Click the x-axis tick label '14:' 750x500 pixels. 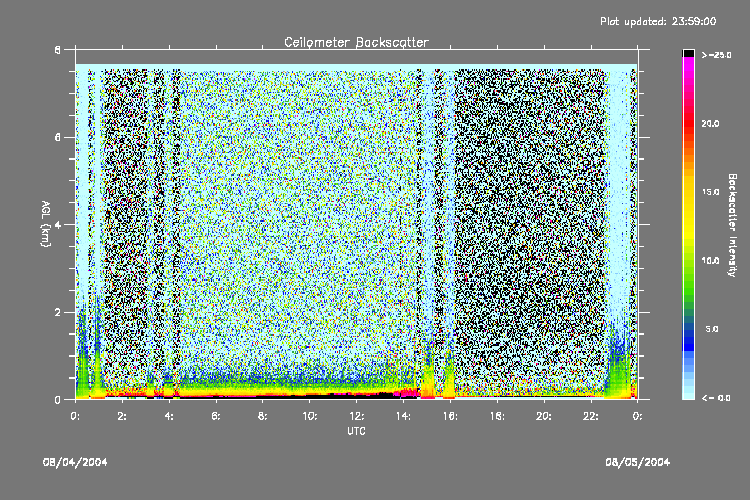coord(403,416)
